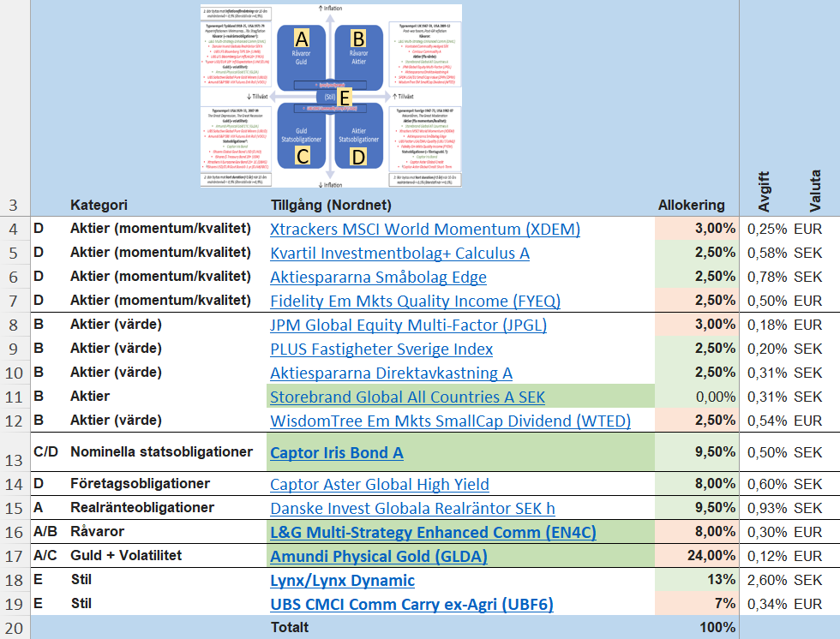Select the Företagsobligationer category cell
The image size is (840, 639).
click(x=140, y=484)
